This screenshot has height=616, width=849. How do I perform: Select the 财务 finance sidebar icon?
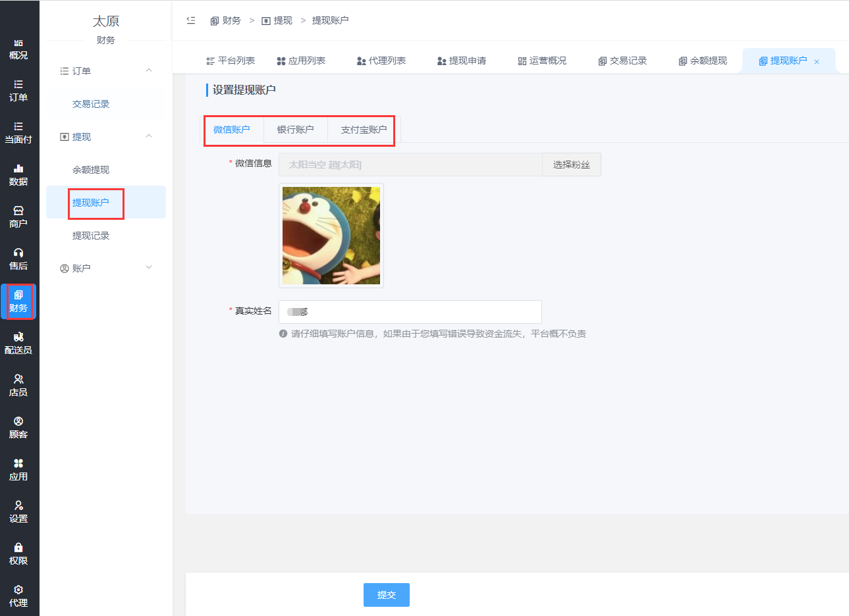[x=18, y=302]
